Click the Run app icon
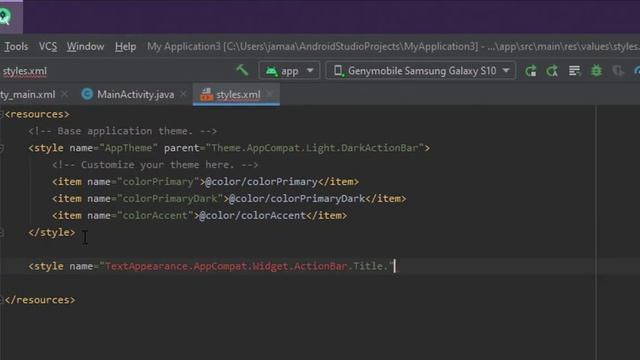The image size is (640, 360). point(531,71)
